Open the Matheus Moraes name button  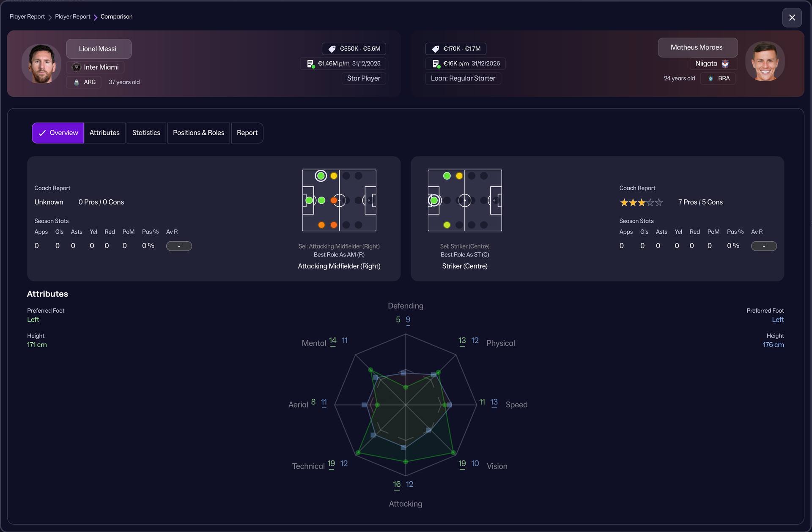(697, 47)
